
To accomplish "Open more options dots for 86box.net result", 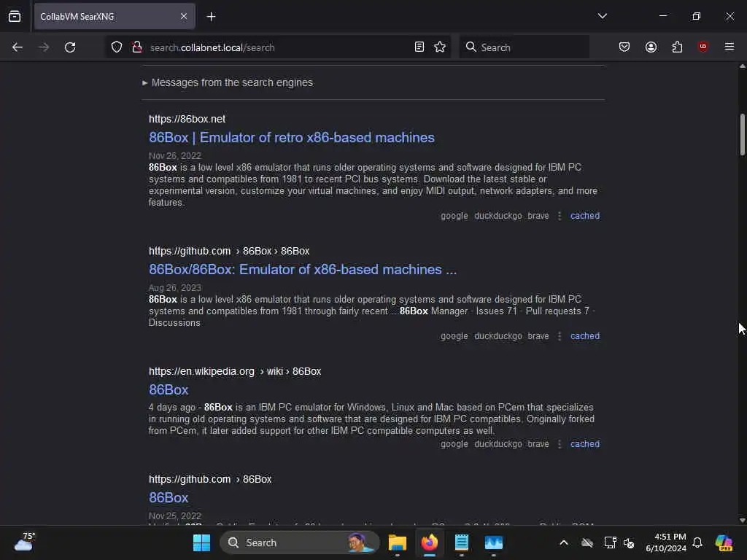I will point(560,216).
